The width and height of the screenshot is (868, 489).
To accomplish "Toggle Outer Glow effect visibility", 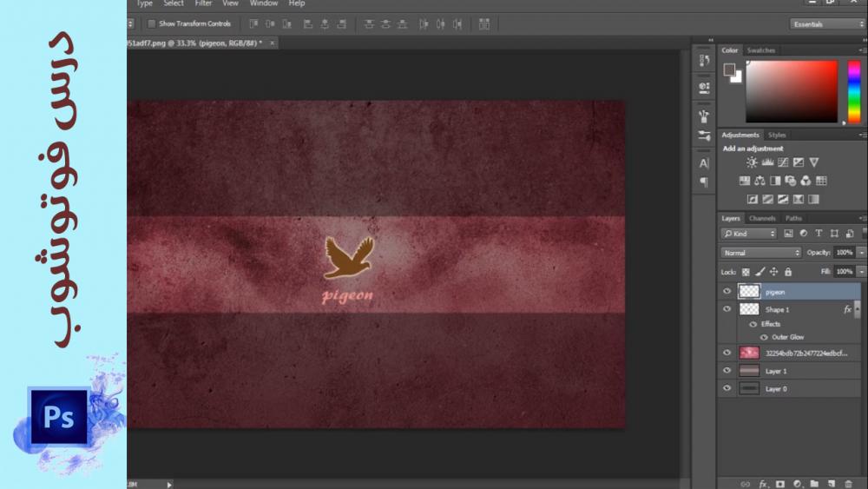I will point(764,337).
